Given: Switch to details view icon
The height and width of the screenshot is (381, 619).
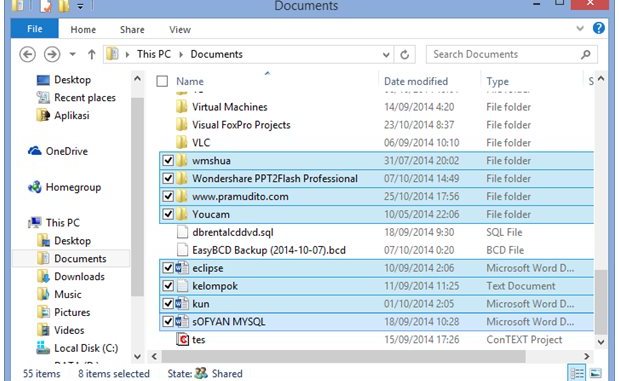Looking at the screenshot, I should point(577,373).
